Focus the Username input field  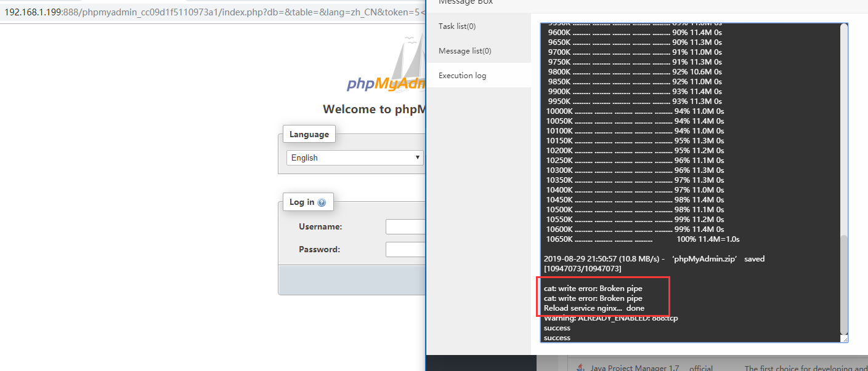[405, 227]
